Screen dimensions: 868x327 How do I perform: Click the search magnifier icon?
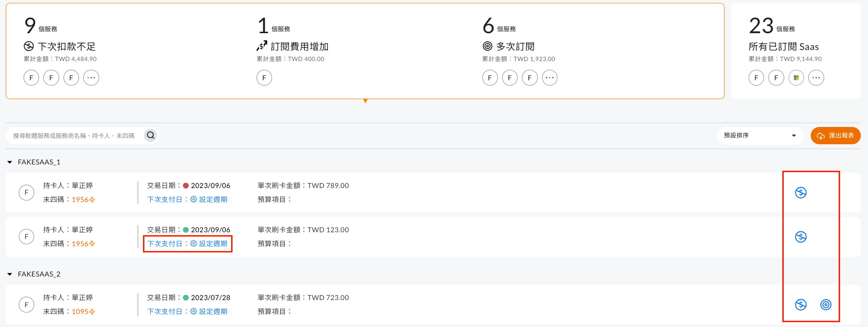coord(151,136)
